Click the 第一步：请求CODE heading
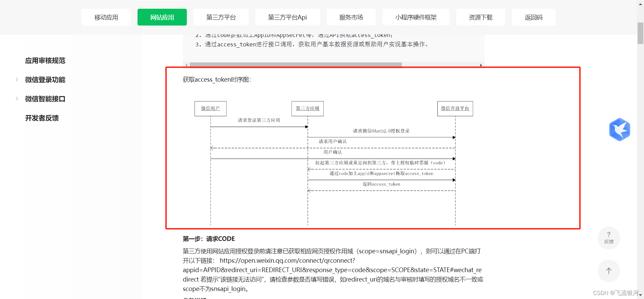Image resolution: width=644 pixels, height=299 pixels. click(x=209, y=239)
